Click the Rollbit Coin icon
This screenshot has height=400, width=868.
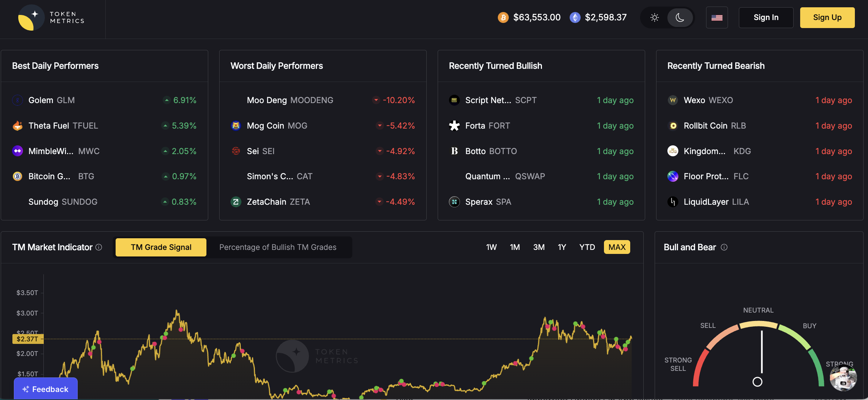pyautogui.click(x=673, y=126)
